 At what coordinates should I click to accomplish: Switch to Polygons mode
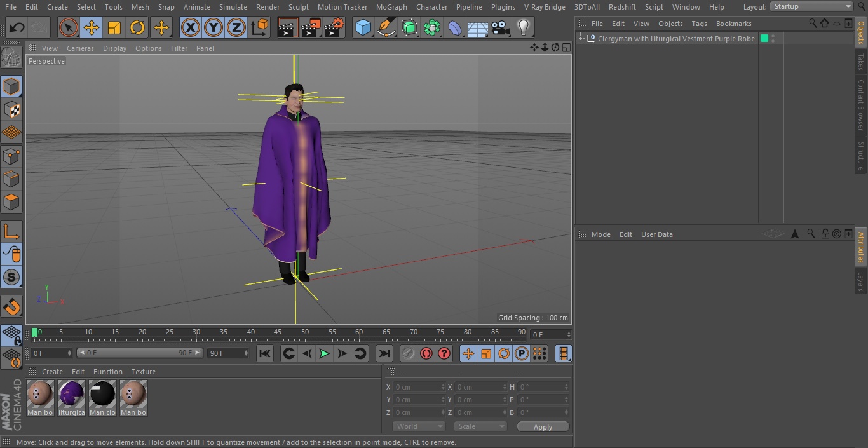(11, 202)
